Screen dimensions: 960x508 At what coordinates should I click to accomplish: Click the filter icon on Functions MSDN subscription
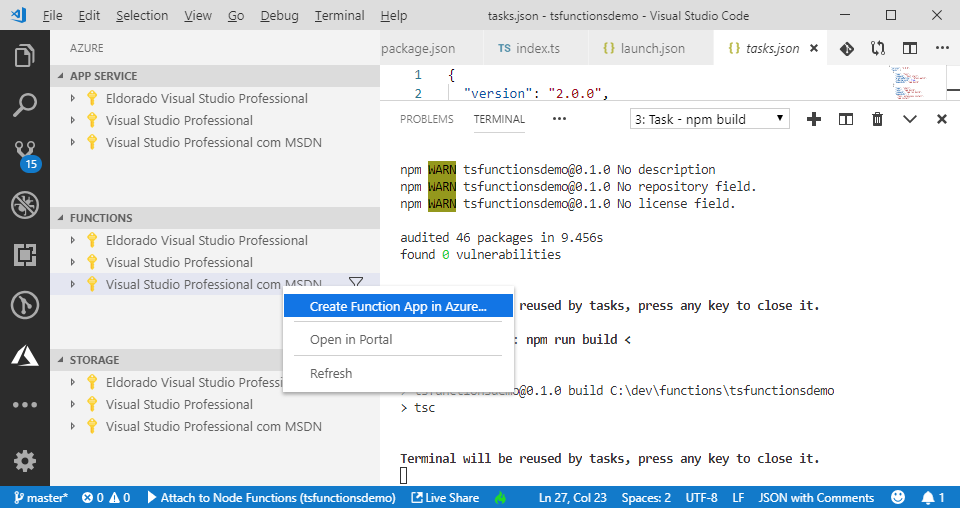point(356,282)
